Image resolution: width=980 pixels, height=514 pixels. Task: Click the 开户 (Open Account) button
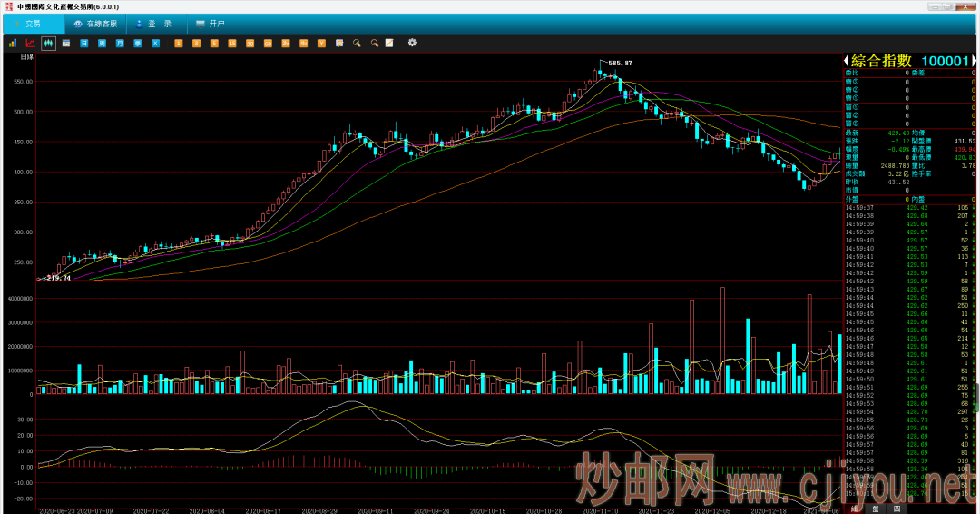[211, 24]
